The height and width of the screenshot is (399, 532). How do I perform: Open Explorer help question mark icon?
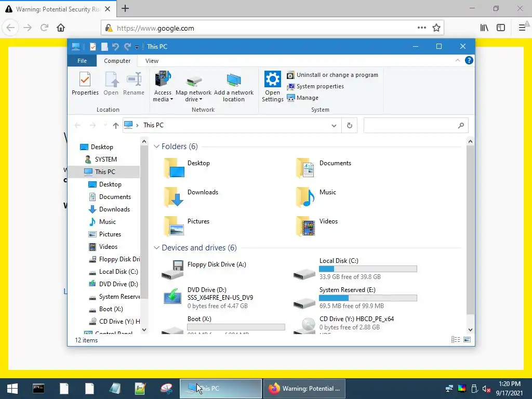click(x=469, y=60)
